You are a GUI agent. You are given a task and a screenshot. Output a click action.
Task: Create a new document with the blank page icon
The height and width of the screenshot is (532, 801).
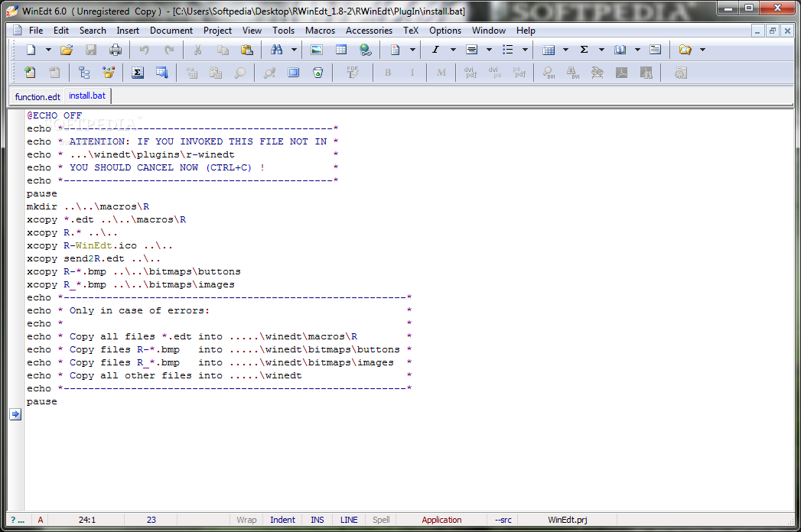click(x=31, y=50)
